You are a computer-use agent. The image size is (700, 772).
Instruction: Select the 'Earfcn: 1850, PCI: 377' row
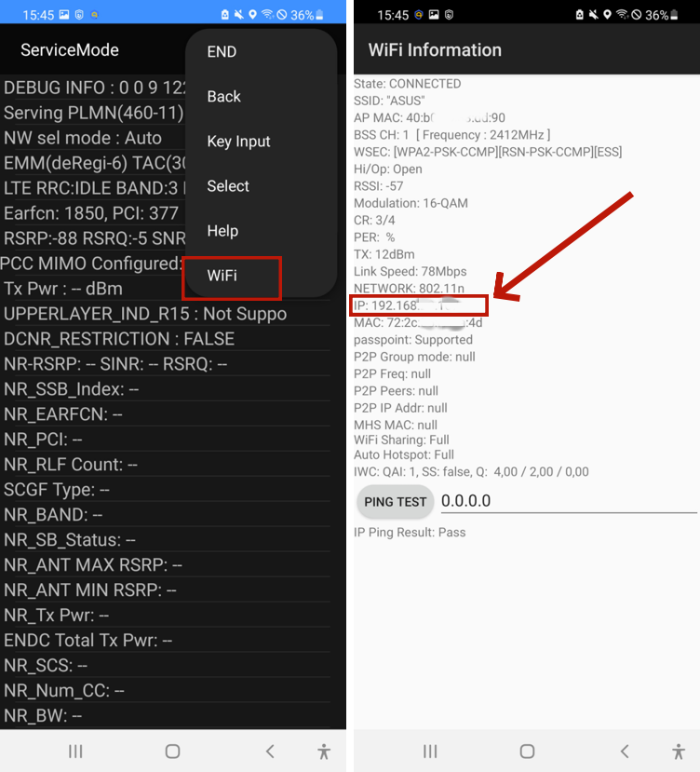click(93, 213)
